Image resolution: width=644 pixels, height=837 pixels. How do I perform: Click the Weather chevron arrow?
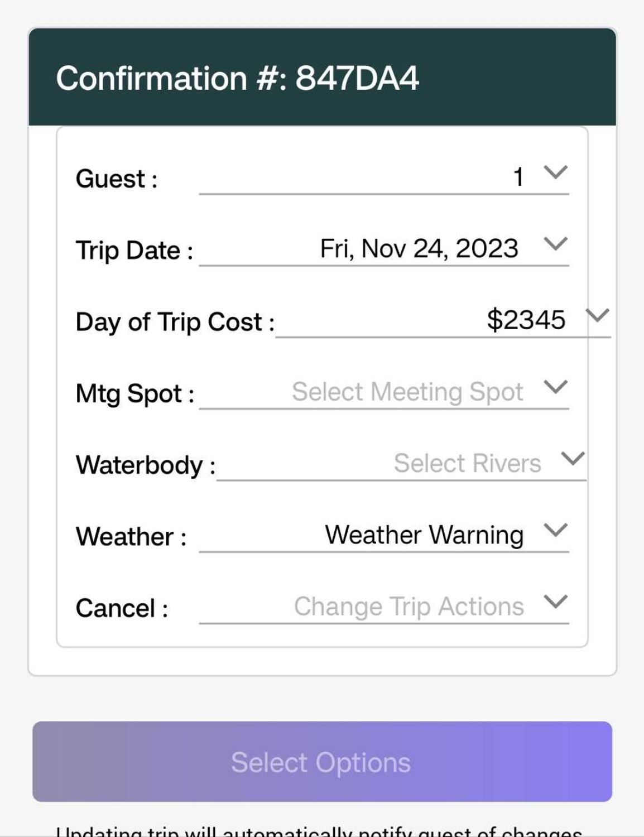tap(555, 530)
